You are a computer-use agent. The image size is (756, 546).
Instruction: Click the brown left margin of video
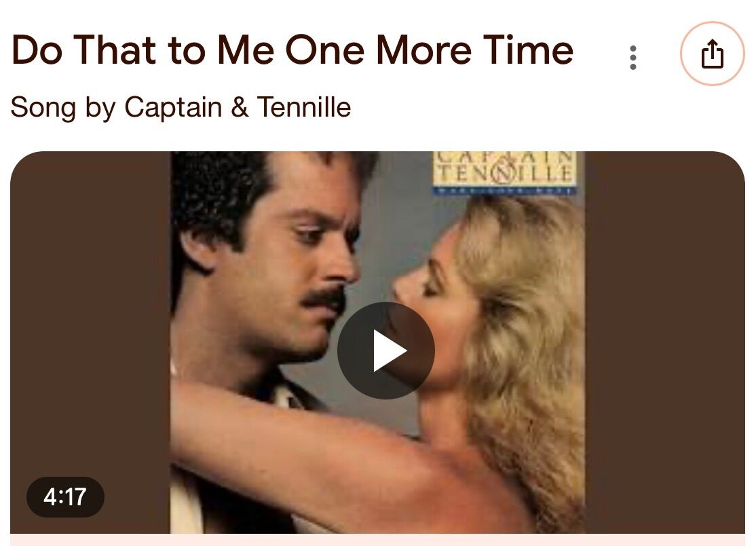[x=90, y=313]
